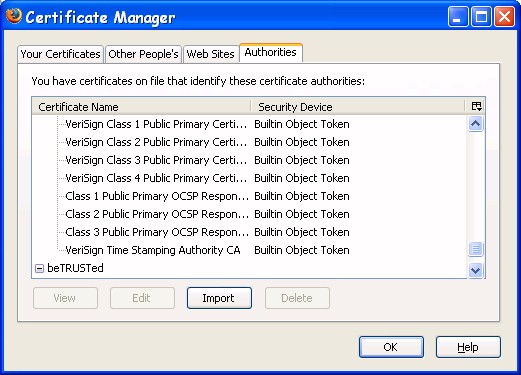Select VeriSign Class 3 Public Primary certificate

pyautogui.click(x=249, y=160)
